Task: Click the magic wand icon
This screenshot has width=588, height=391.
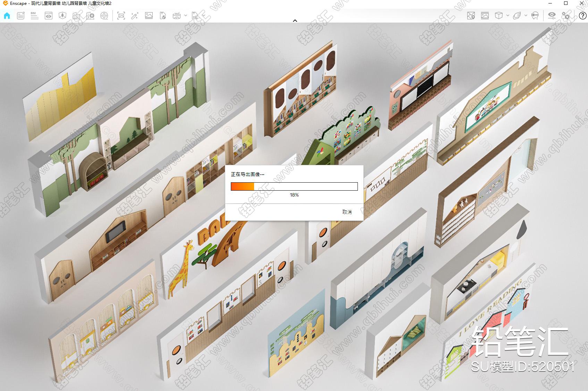Action: (135, 16)
